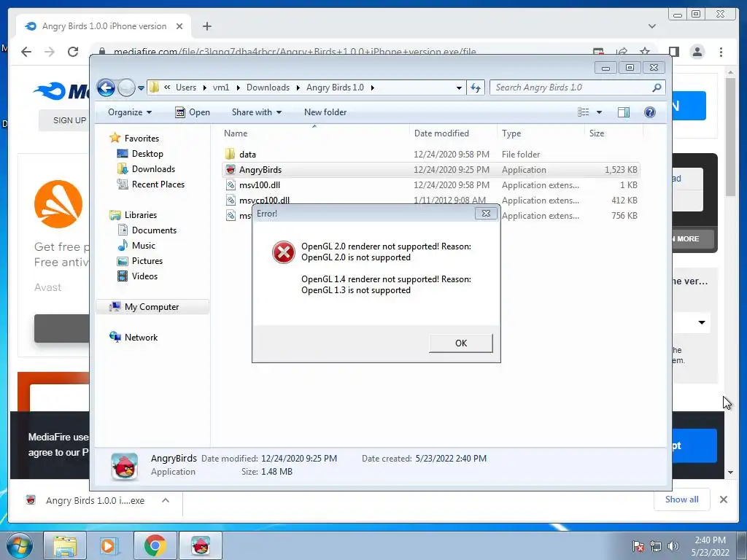Open the Organize menu
Image resolution: width=747 pixels, height=560 pixels.
[x=130, y=112]
